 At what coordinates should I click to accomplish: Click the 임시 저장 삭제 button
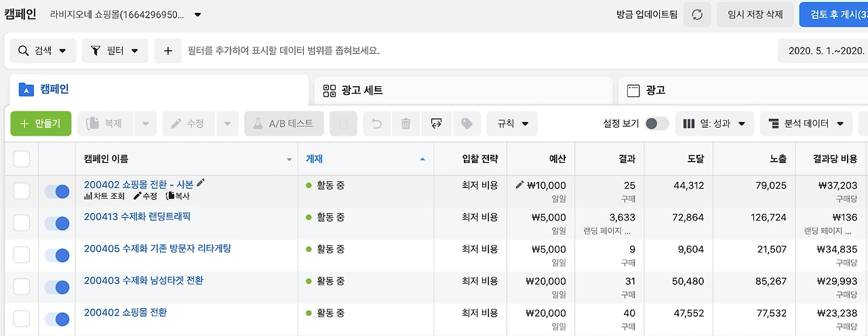tap(755, 14)
